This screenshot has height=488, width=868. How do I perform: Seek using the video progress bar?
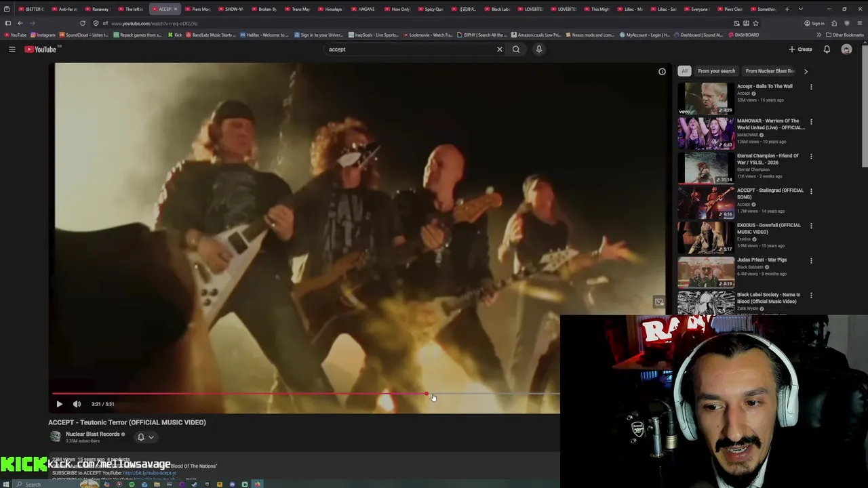[x=307, y=394]
